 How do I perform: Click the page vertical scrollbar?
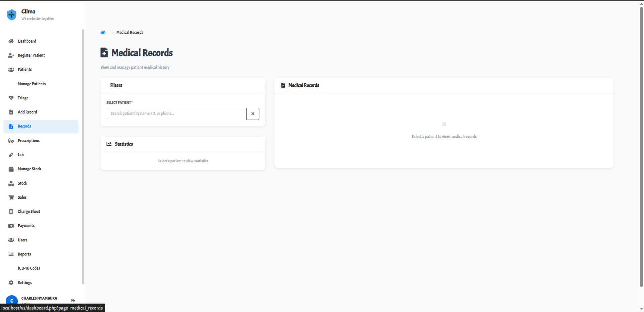click(641, 147)
